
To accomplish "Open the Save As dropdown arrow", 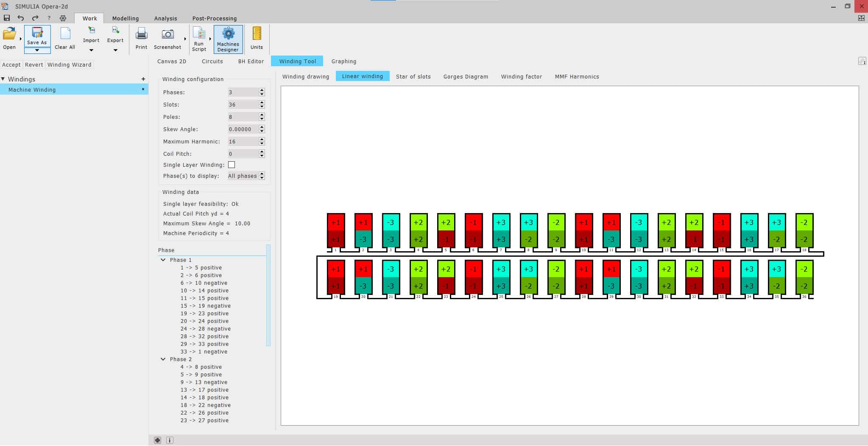I will 37,50.
